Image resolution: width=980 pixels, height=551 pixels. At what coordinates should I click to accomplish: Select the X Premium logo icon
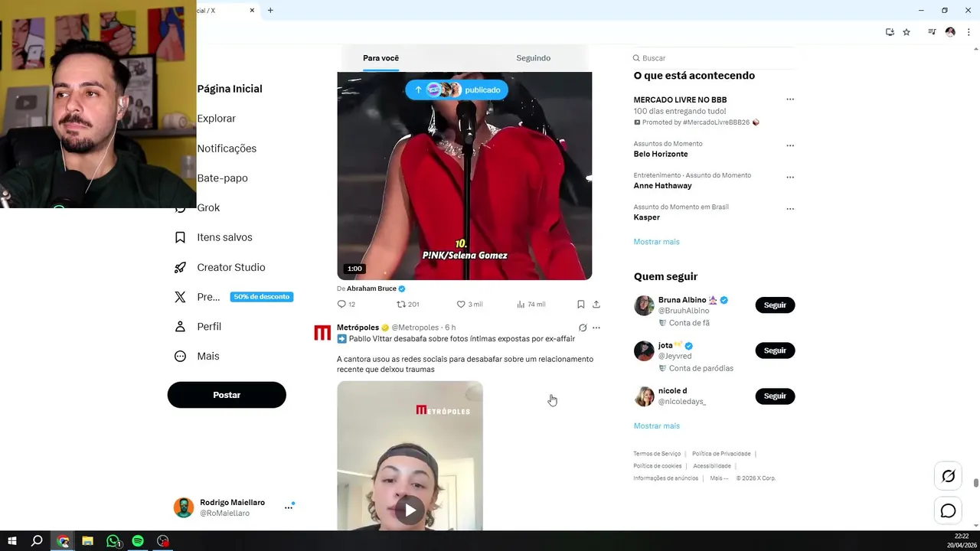pyautogui.click(x=180, y=297)
